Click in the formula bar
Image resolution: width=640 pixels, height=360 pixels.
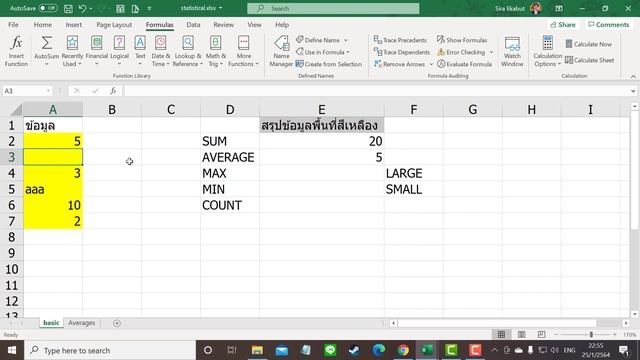pyautogui.click(x=376, y=91)
